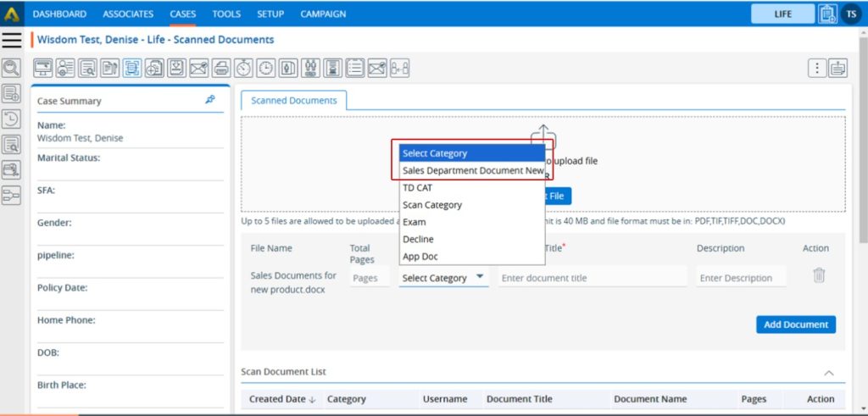The height and width of the screenshot is (416, 868).
Task: Choose 'Scan Category' from the dropdown list
Action: pos(432,205)
